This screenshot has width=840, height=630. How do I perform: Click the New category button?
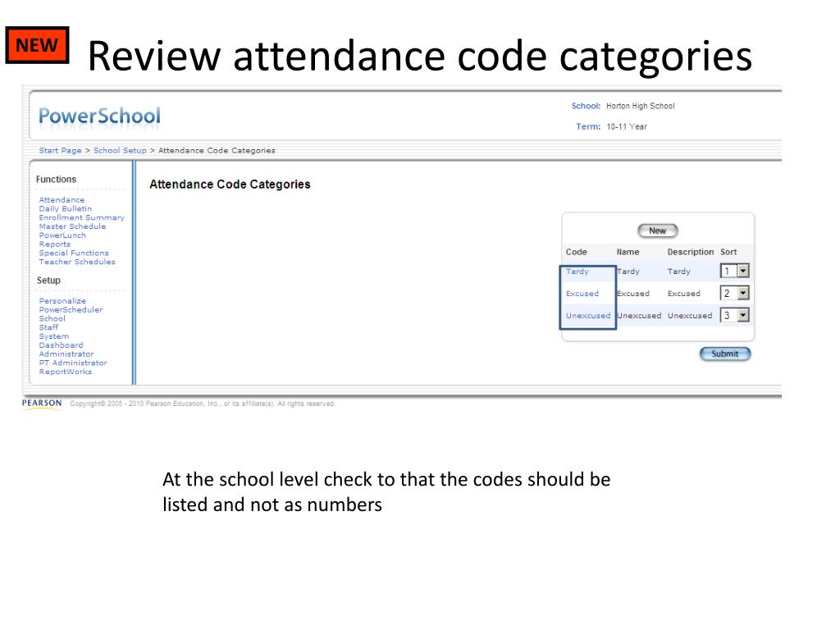(657, 231)
